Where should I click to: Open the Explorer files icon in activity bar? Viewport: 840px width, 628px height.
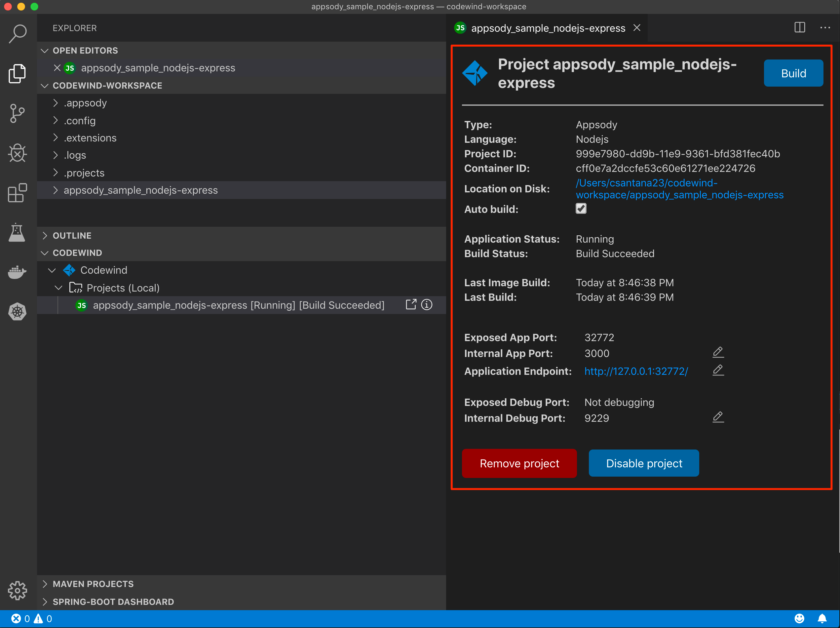(x=17, y=73)
